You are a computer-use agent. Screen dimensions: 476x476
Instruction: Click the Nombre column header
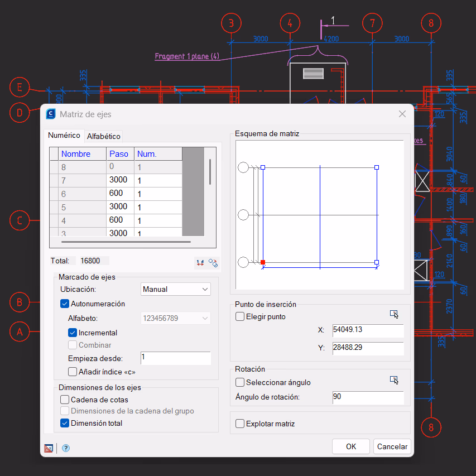82,154
